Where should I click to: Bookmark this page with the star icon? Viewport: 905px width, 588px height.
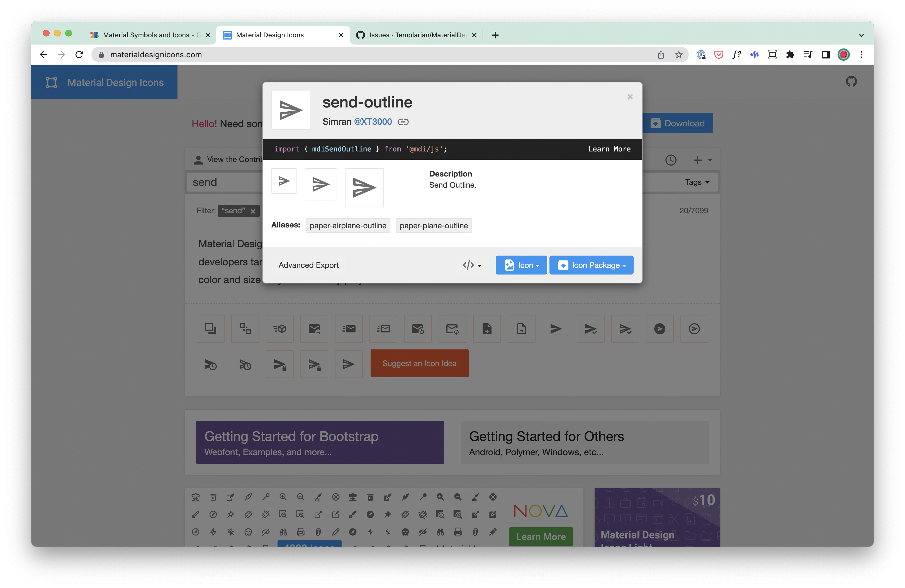click(x=679, y=55)
